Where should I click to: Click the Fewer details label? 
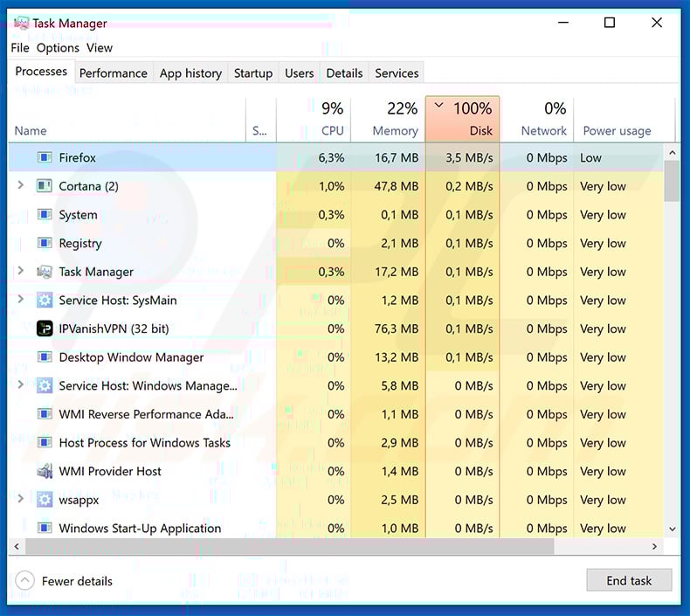(x=77, y=581)
